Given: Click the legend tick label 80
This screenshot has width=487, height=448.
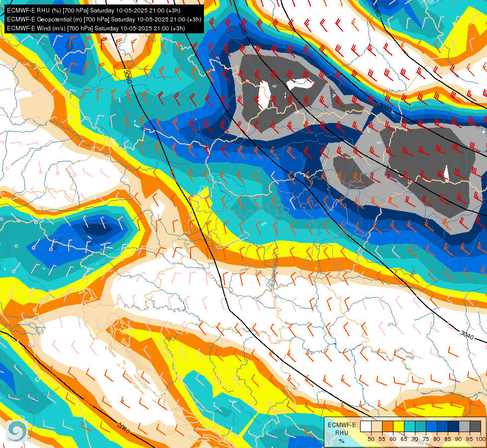Looking at the screenshot, I should pyautogui.click(x=437, y=440).
